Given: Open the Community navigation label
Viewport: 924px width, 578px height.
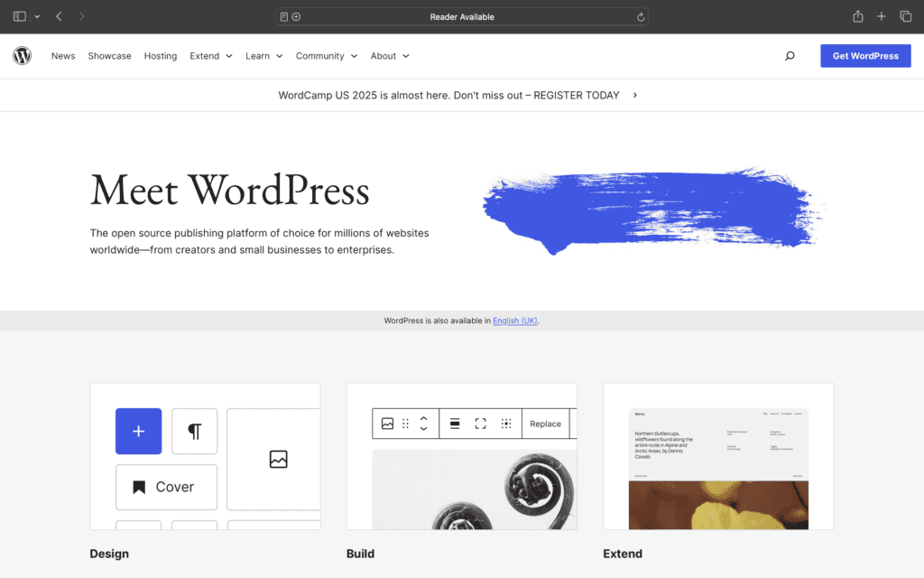Looking at the screenshot, I should (320, 56).
